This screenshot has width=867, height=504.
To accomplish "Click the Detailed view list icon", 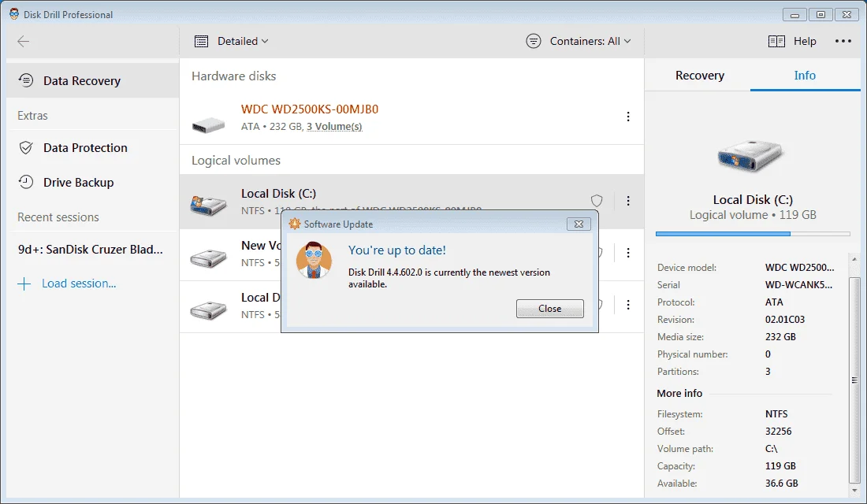I will (x=201, y=42).
